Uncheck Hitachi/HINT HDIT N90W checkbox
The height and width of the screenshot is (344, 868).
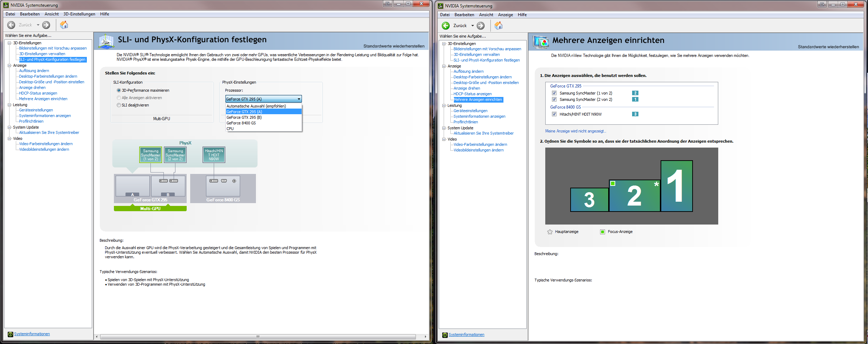tap(554, 114)
